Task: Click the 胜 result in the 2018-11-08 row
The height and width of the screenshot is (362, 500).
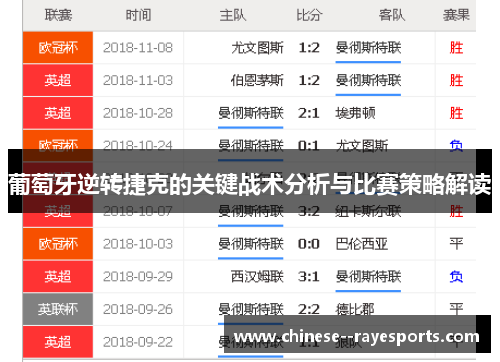Action: tap(456, 48)
